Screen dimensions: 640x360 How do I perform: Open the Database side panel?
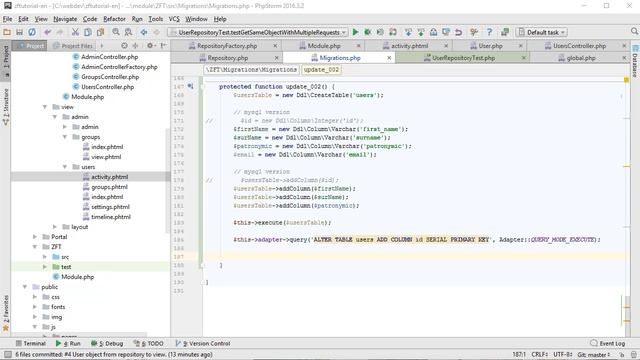(x=635, y=61)
